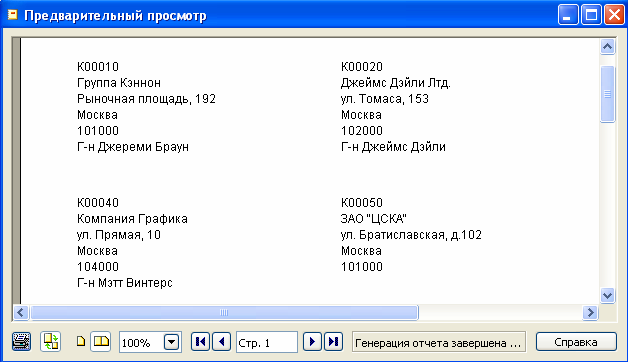Click 'Г-н Мэтт Винтерс'

tap(125, 283)
